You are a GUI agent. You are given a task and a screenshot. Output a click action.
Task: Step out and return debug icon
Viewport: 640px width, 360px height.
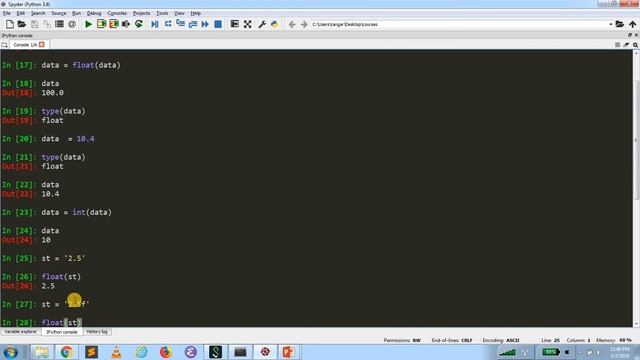(x=193, y=24)
